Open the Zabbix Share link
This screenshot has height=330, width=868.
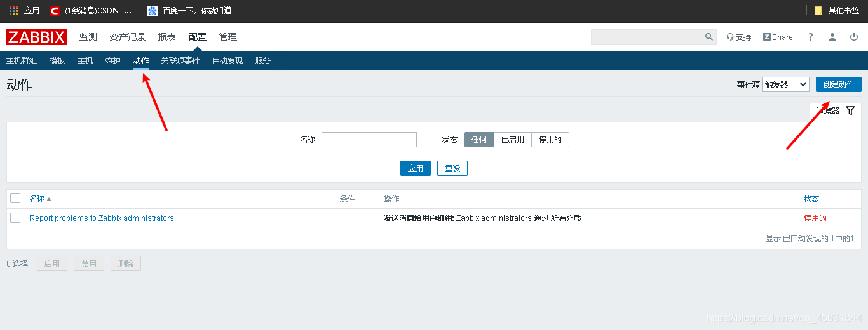pos(778,37)
